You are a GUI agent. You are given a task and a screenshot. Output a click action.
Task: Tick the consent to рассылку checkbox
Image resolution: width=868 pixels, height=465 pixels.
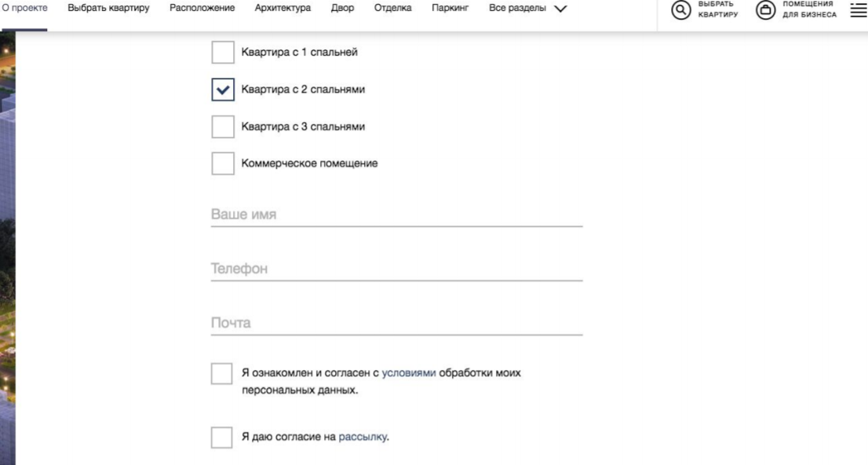pos(221,438)
